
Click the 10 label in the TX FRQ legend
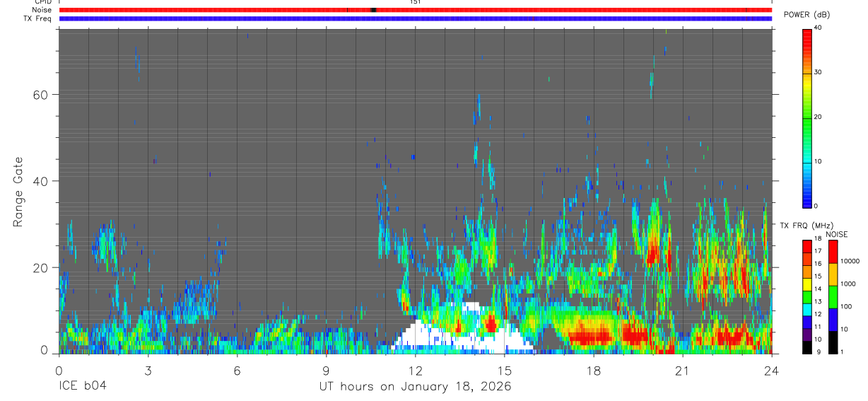[819, 339]
